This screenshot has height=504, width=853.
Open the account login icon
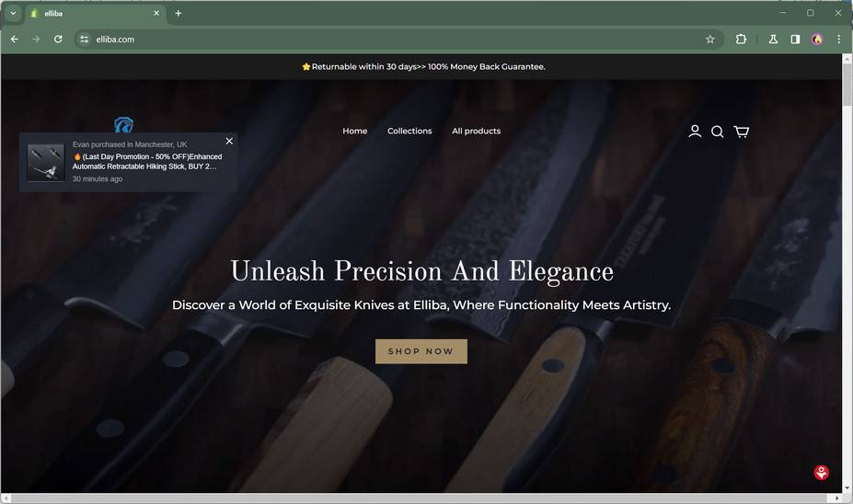tap(695, 131)
